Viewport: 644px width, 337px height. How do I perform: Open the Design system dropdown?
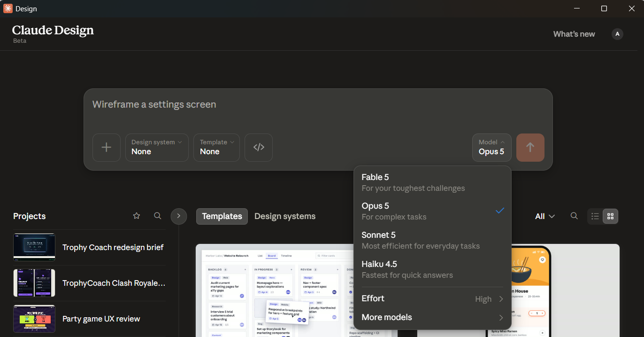(x=157, y=148)
